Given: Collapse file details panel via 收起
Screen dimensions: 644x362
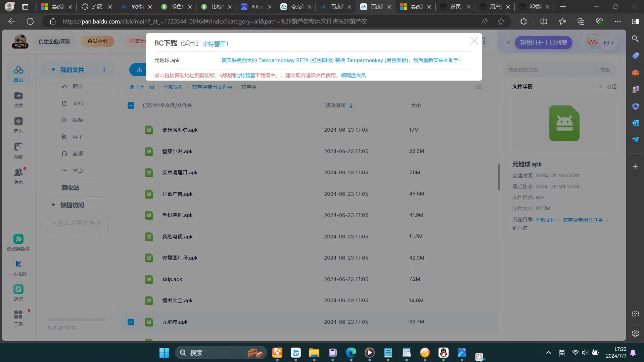Looking at the screenshot, I should click(608, 87).
